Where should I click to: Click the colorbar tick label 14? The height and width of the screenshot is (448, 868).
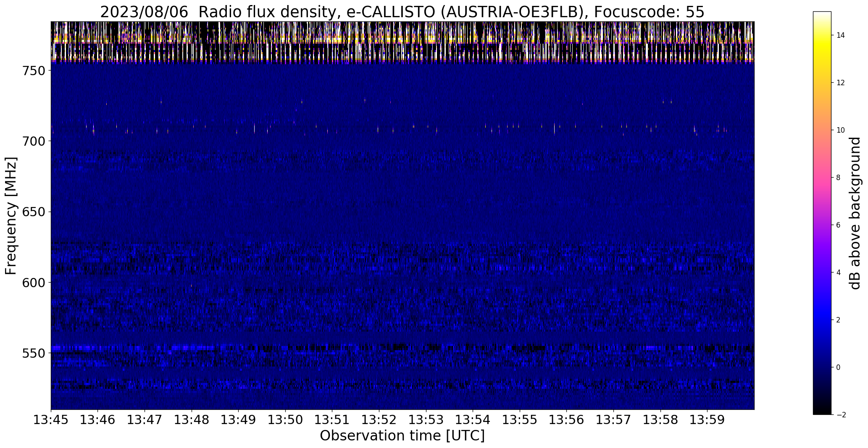841,35
